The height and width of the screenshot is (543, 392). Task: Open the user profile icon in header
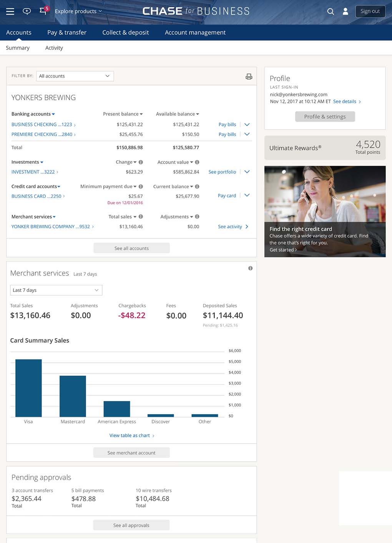click(x=345, y=12)
